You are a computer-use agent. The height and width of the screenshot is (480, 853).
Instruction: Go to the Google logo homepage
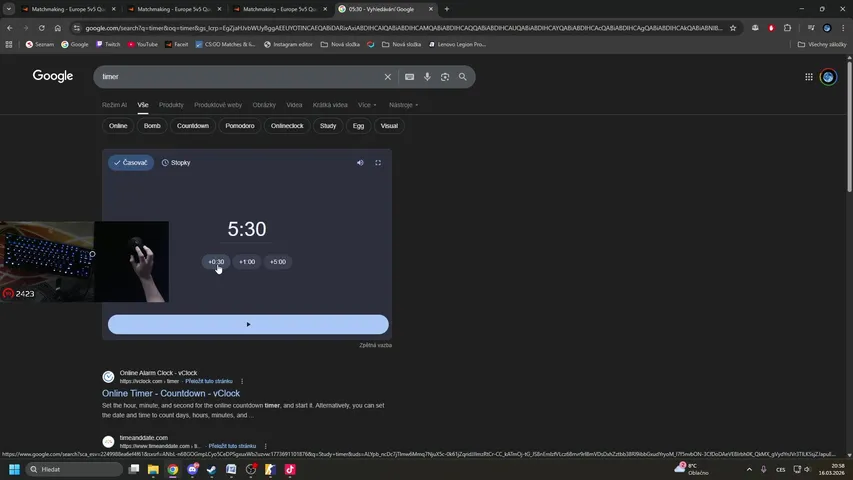(x=53, y=76)
